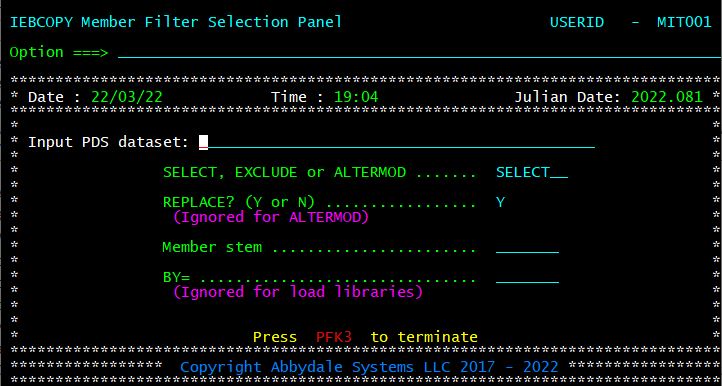Viewport: 722px width, 386px height.
Task: Click the BY= input field
Action: click(527, 277)
